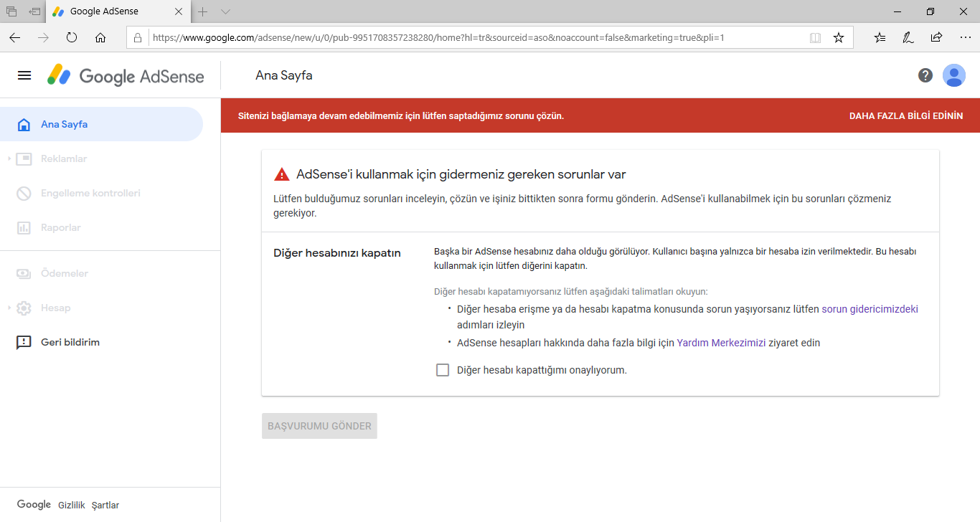Set these tabs aside
Screen dimensions: 980x522
[x=34, y=11]
